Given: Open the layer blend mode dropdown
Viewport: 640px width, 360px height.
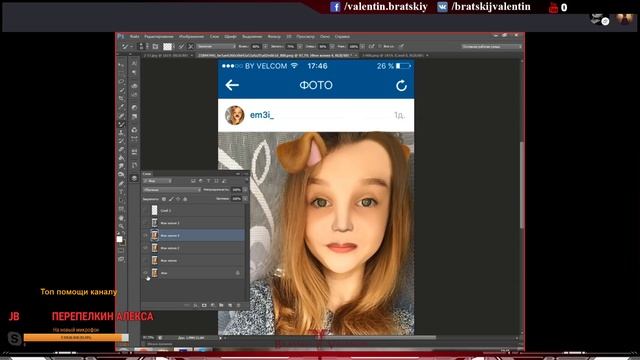Looking at the screenshot, I should (x=172, y=190).
